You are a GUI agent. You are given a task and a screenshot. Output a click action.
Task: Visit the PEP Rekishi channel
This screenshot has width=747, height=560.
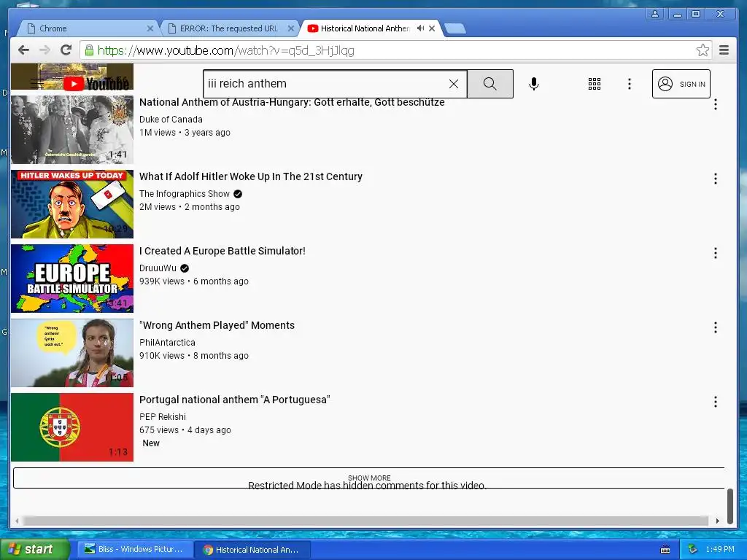tap(163, 416)
